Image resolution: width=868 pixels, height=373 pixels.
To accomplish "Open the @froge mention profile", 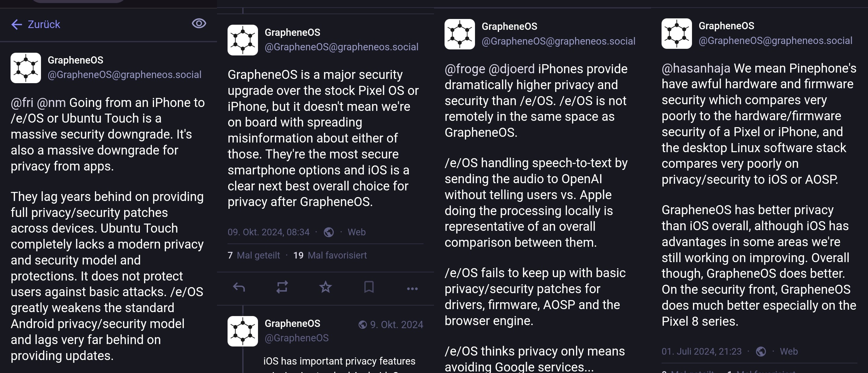I will (x=465, y=69).
